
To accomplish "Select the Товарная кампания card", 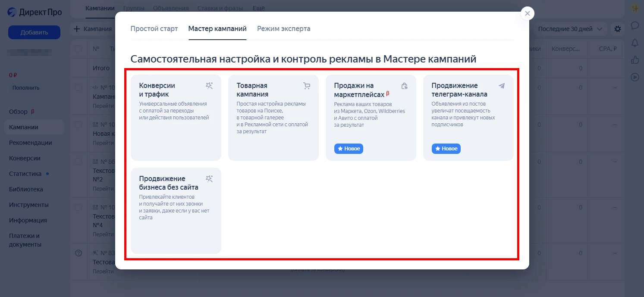I will click(x=273, y=118).
